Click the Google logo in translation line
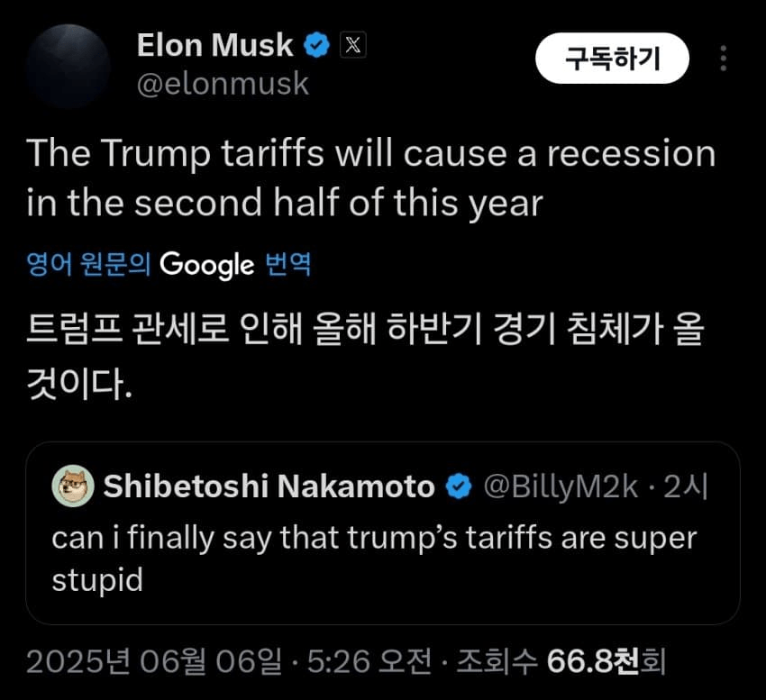 (x=206, y=265)
